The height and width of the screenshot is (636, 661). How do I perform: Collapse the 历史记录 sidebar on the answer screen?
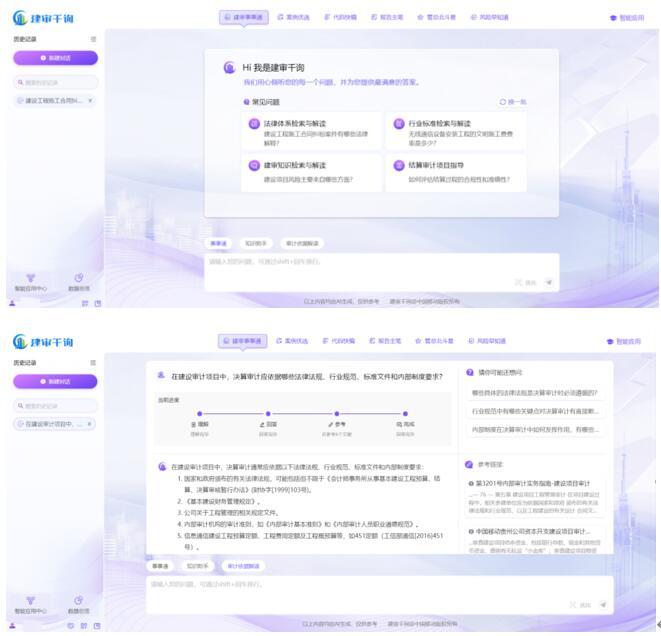[93, 363]
